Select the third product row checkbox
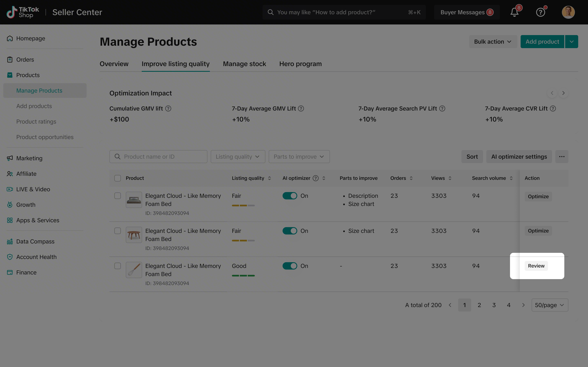588x367 pixels. (118, 266)
